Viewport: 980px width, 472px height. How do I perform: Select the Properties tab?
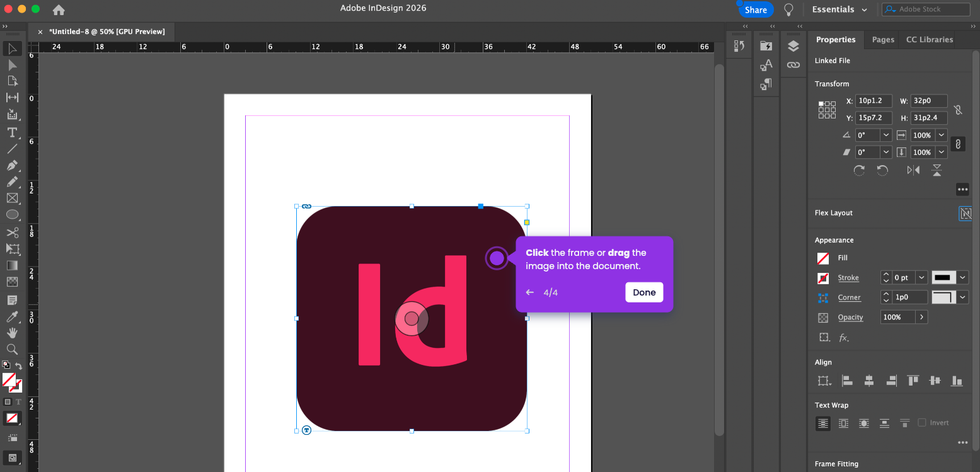point(836,39)
